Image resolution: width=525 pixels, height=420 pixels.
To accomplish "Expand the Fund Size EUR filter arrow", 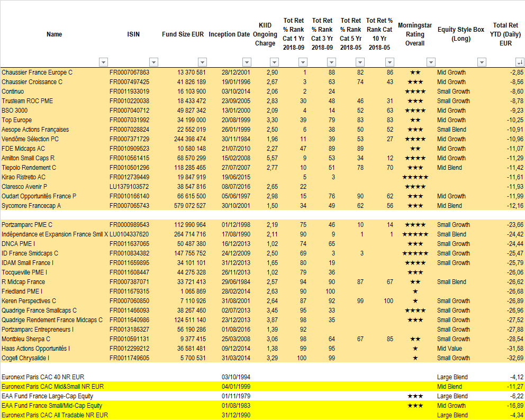I will coord(202,62).
